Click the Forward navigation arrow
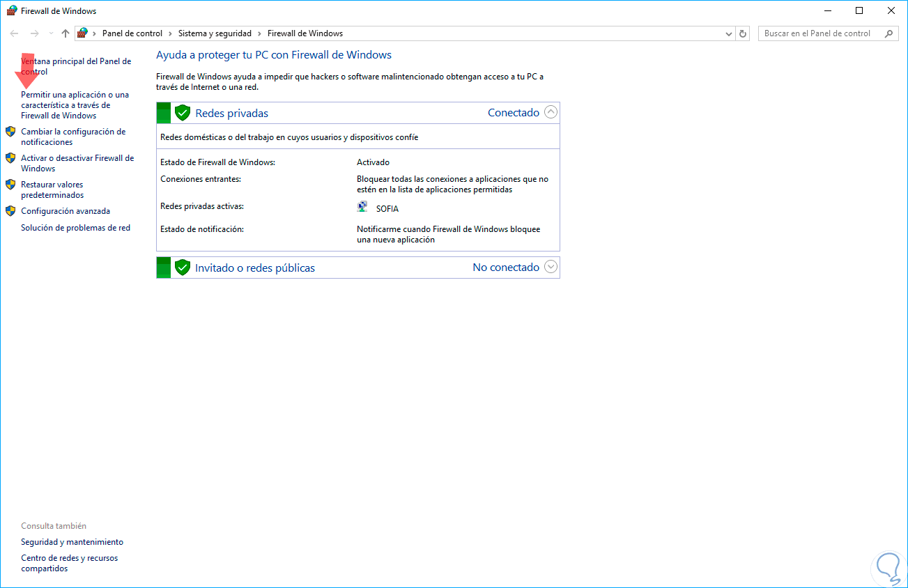This screenshot has width=908, height=588. [x=34, y=33]
